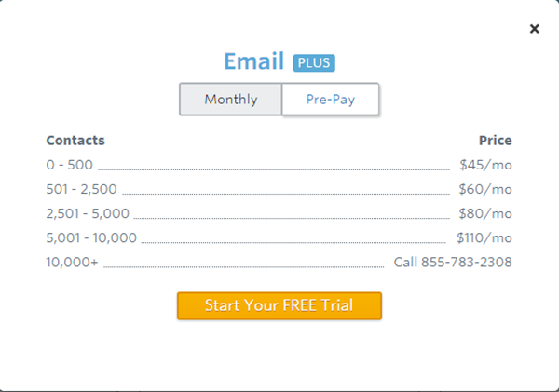559x392 pixels.
Task: Select the 10,000+ contacts tier
Action: [x=72, y=262]
